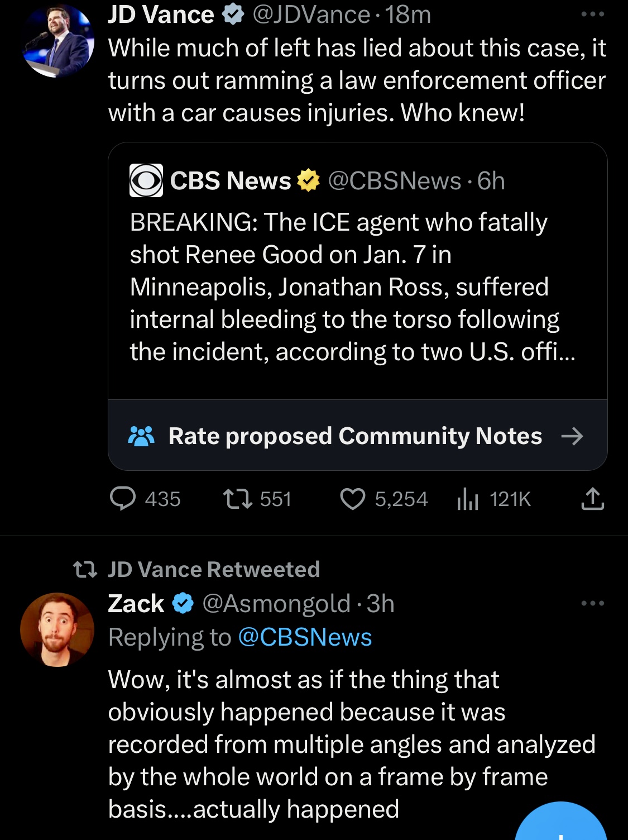Open more options on JD Vance tweet
This screenshot has width=628, height=840.
[x=592, y=15]
